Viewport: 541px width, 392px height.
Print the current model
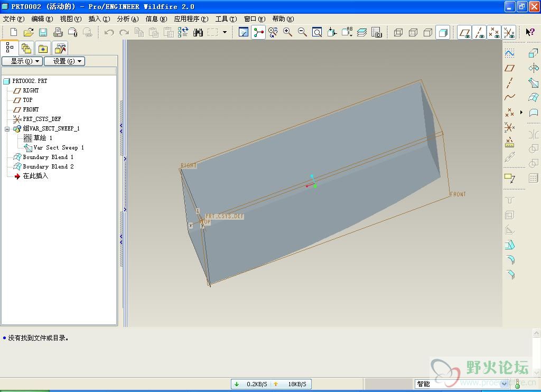coord(58,32)
